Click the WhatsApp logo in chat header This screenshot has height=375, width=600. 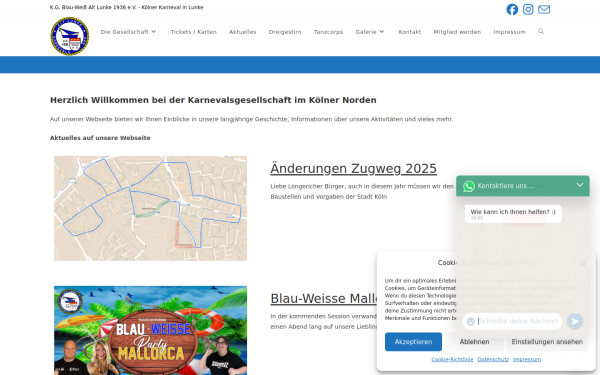point(469,186)
